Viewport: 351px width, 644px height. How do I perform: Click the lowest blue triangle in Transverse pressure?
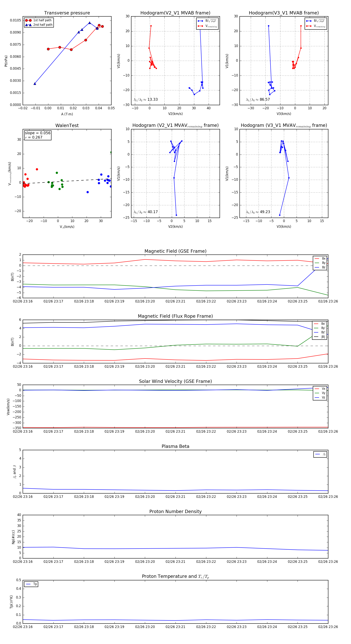[35, 84]
